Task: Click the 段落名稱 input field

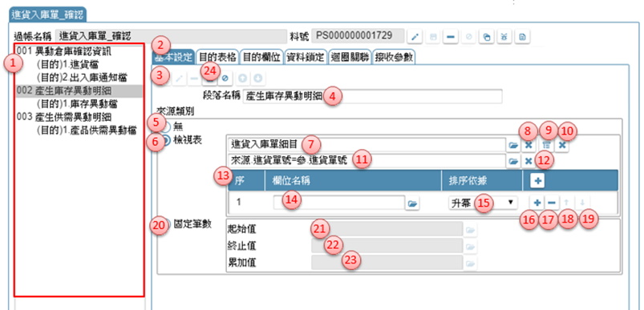Action: (x=372, y=96)
